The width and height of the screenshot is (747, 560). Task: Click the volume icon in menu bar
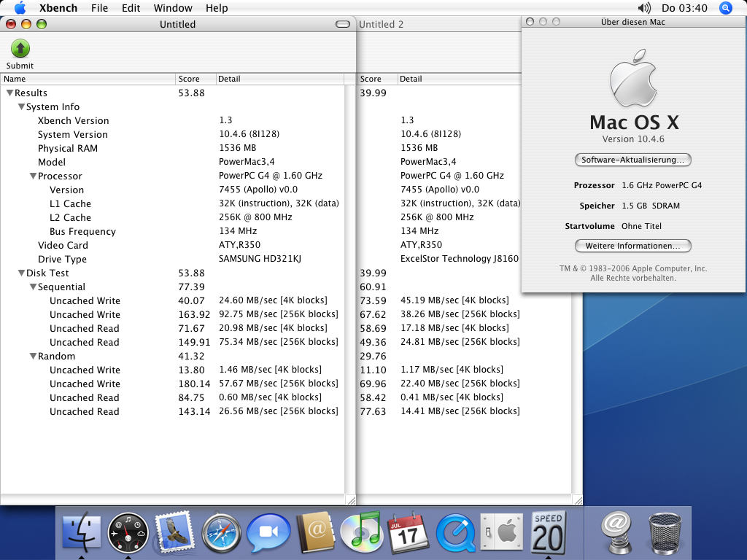click(644, 8)
